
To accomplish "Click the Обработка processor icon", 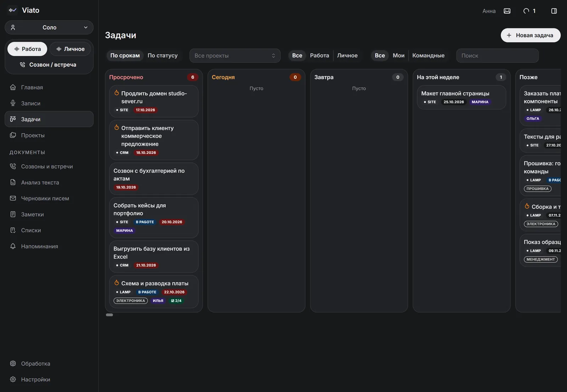I will (13, 363).
